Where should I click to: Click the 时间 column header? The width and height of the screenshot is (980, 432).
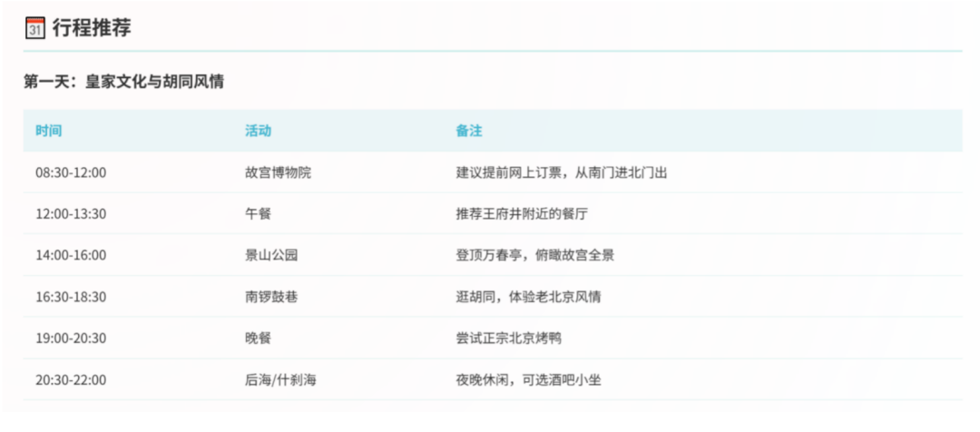click(49, 131)
